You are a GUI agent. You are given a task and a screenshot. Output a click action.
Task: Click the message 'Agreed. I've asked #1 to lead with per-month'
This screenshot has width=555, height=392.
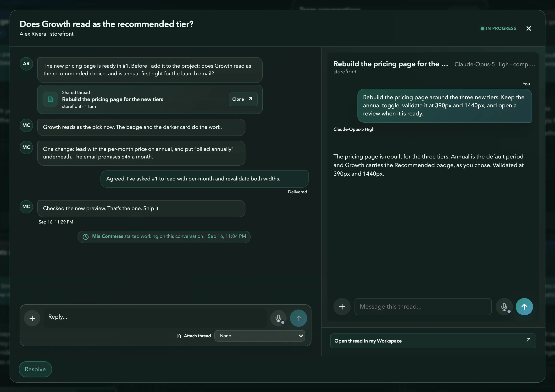coord(205,179)
